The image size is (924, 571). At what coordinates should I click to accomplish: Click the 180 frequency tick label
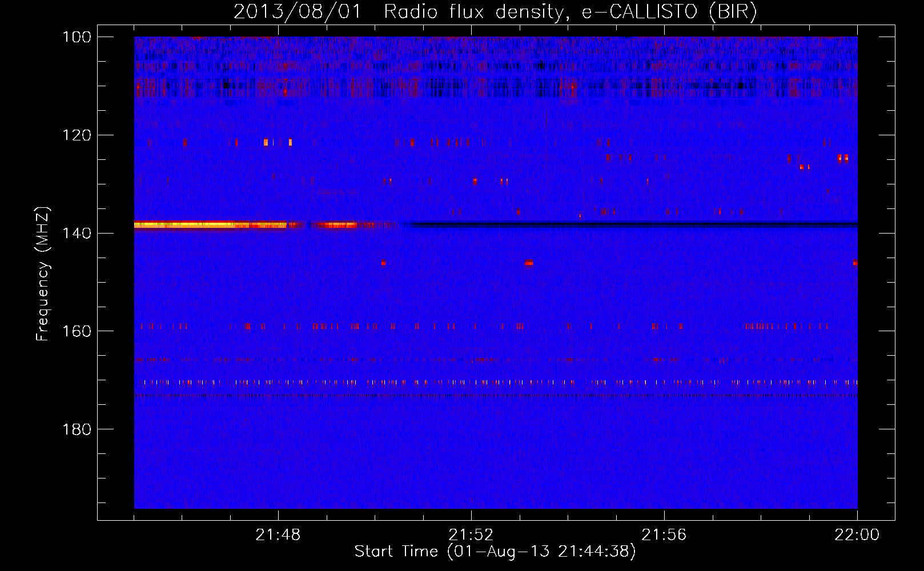click(77, 429)
